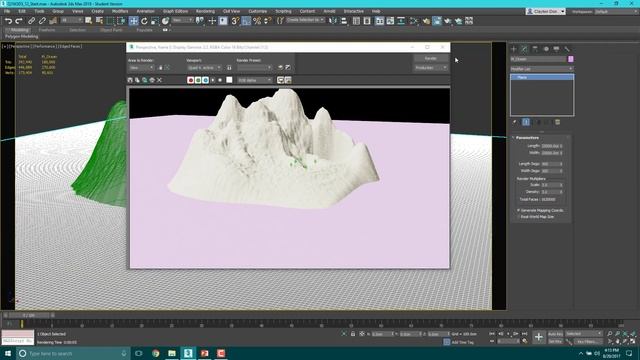Screen dimensions: 640x360
Task: Click Configure Modifier Sets icon
Action: tap(558, 122)
